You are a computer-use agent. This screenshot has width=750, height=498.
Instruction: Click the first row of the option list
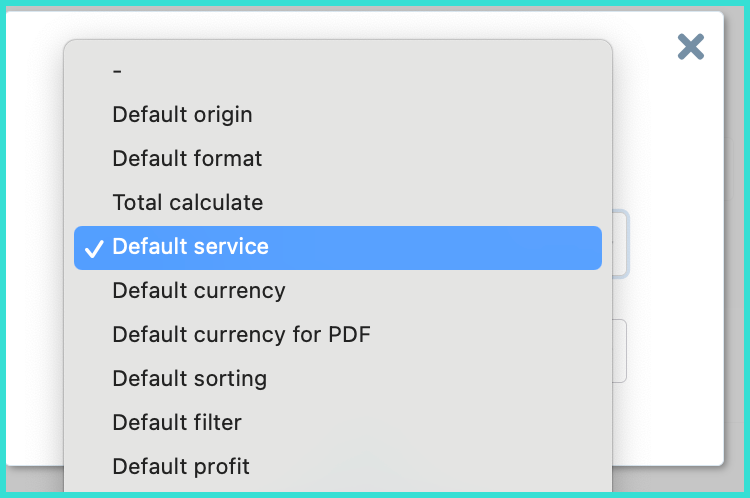point(338,71)
